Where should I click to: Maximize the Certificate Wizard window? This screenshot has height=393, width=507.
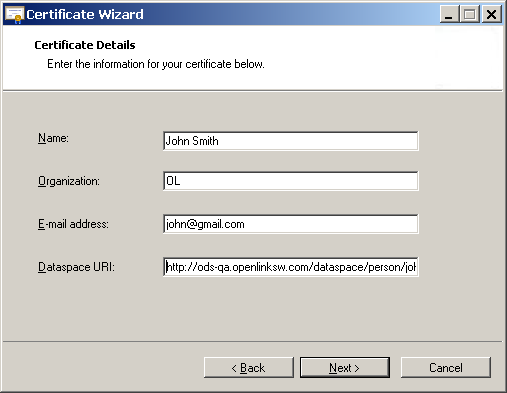tap(470, 14)
